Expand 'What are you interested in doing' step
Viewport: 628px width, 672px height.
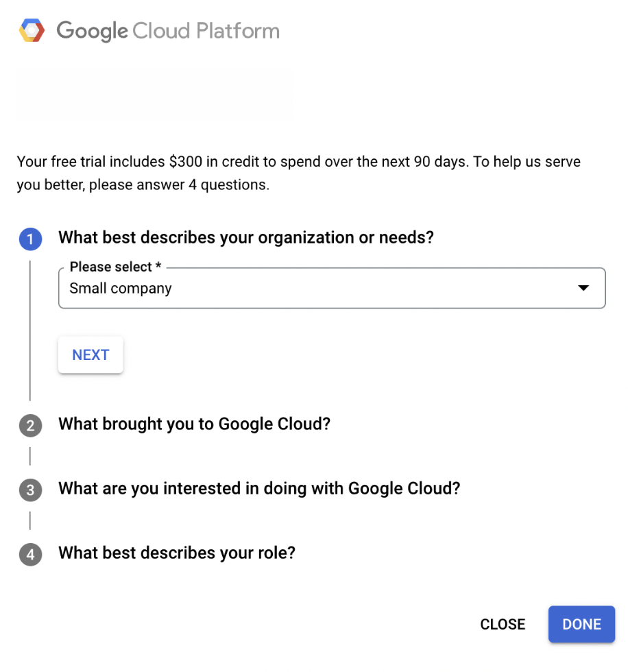(259, 488)
